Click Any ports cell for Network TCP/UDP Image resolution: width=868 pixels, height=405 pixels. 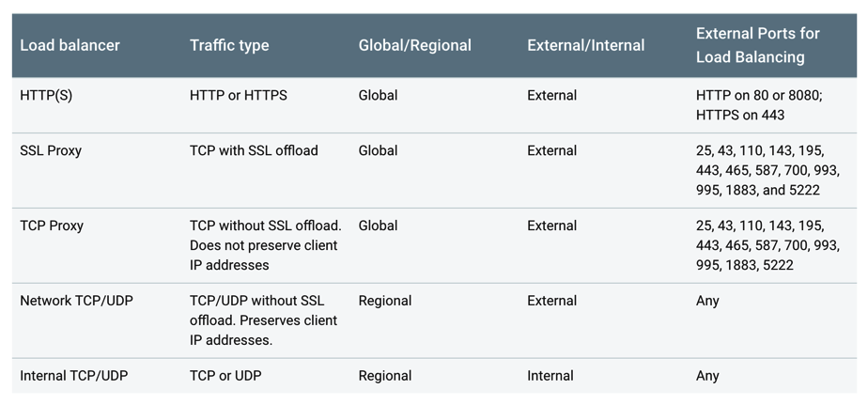[x=707, y=302]
